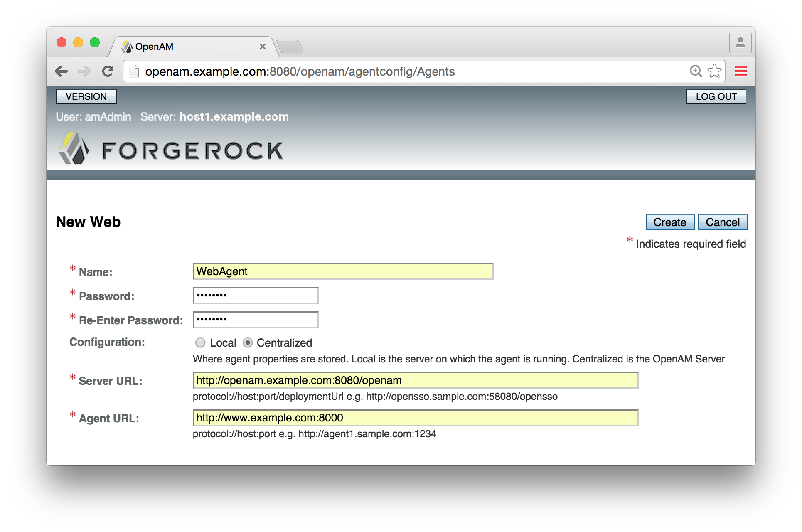Click the zoom magnifier icon in address bar

tap(696, 71)
